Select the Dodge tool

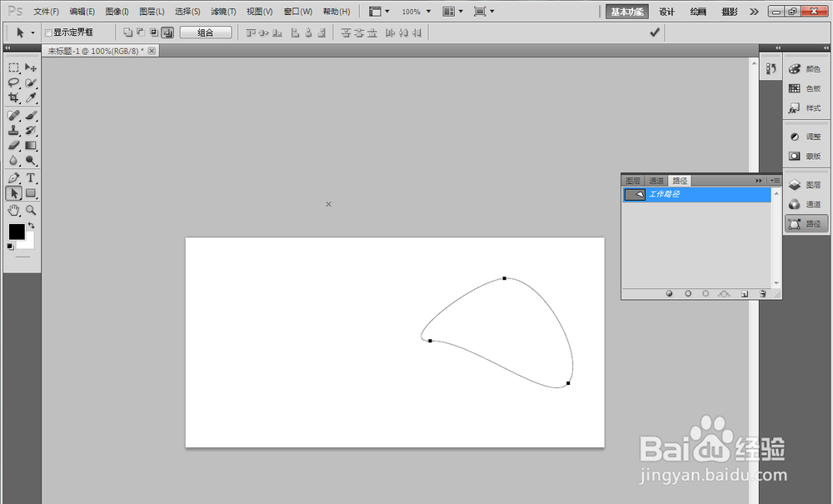click(31, 160)
